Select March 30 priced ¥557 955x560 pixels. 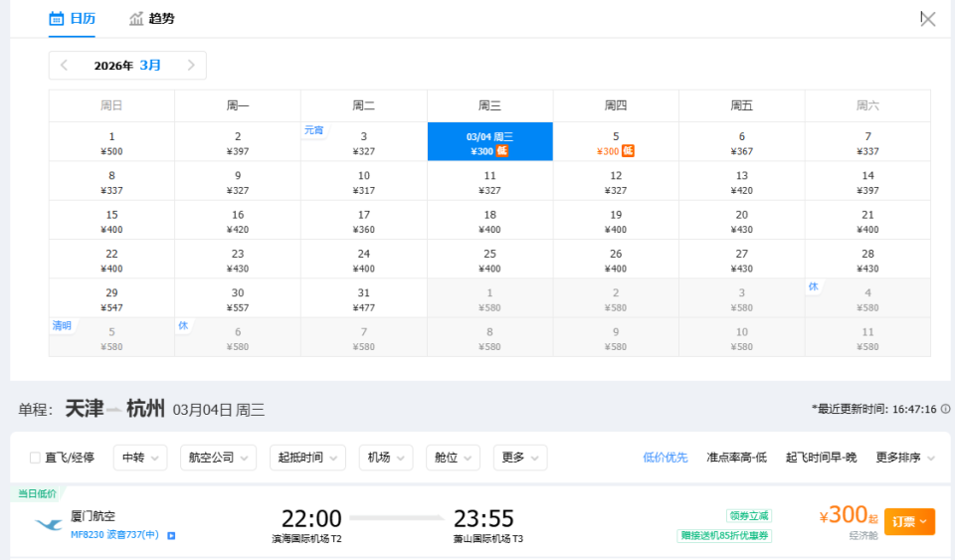tap(238, 298)
